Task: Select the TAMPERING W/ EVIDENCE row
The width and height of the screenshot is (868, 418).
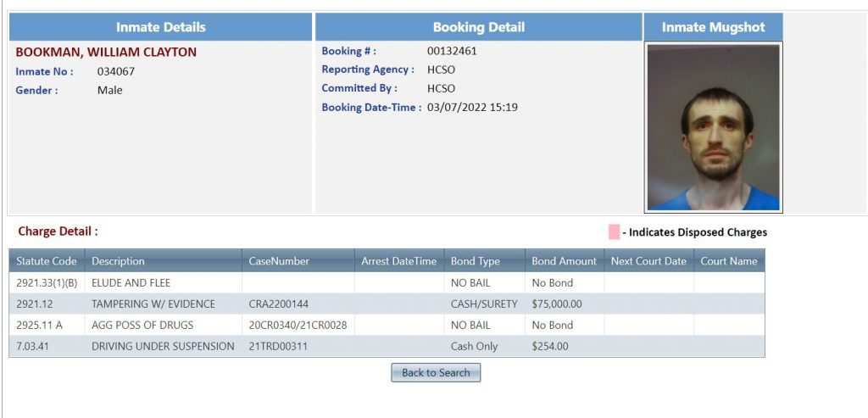Action: [x=387, y=304]
